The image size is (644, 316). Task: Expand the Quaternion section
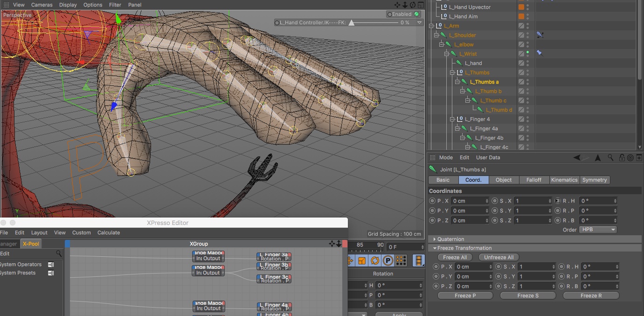(435, 239)
